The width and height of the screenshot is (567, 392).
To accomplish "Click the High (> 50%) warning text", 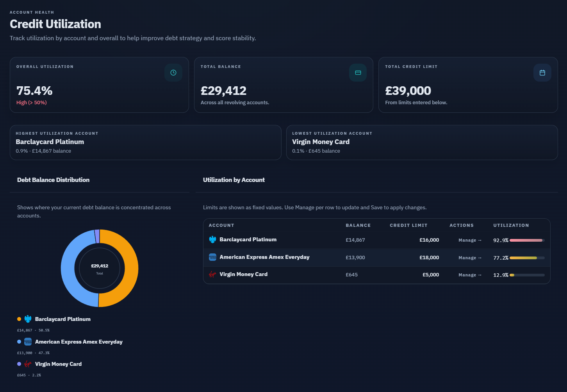I will (x=32, y=103).
